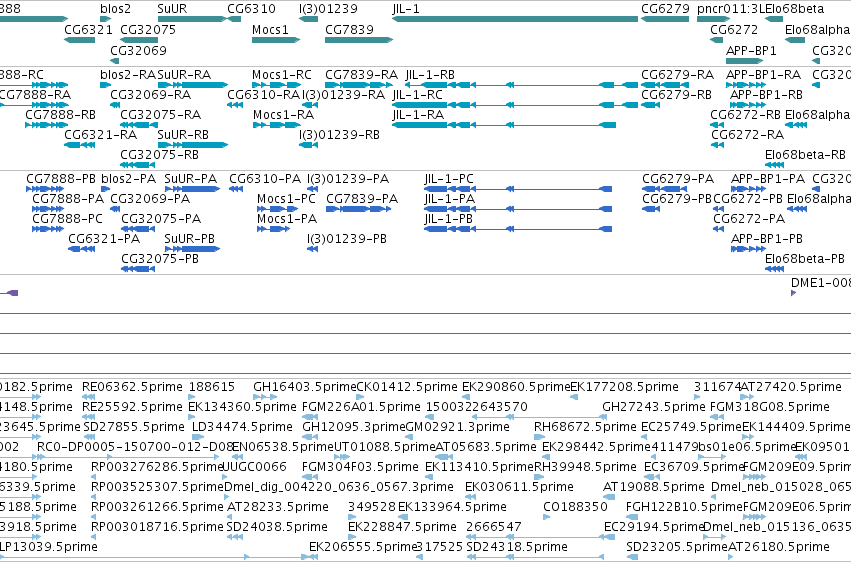The image size is (851, 562).
Task: Open the JIL-1-RA transcript label
Action: 418,114
